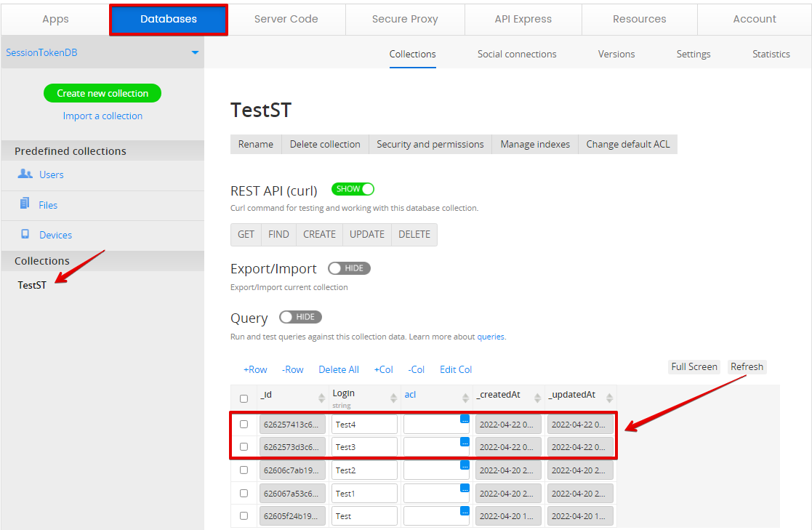Image resolution: width=812 pixels, height=530 pixels.
Task: Toggle the Export/Import HIDE switch
Action: click(349, 268)
